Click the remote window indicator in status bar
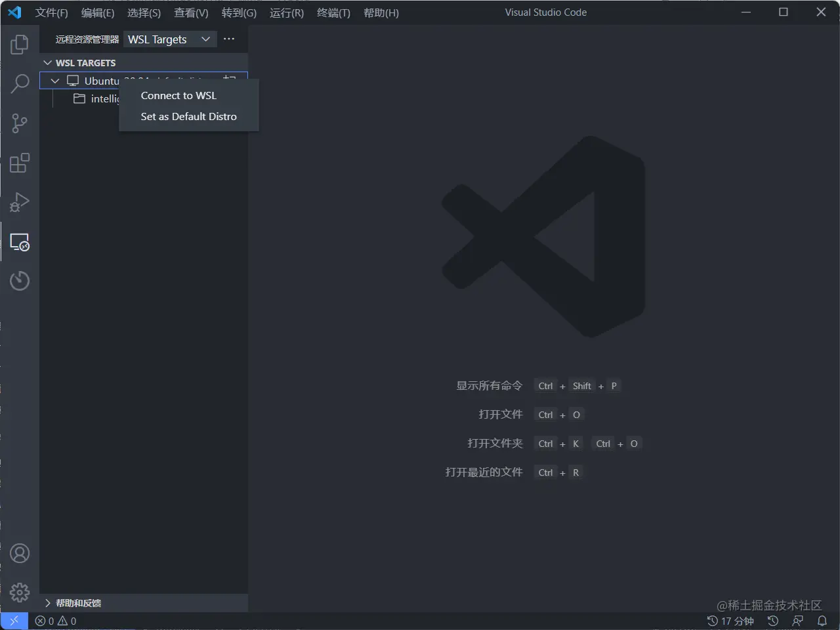840x630 pixels. [14, 621]
